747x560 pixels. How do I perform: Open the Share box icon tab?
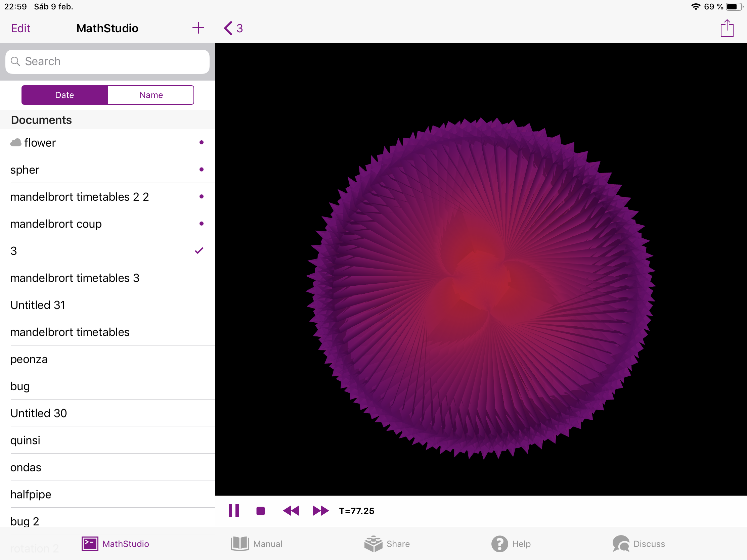pos(373,544)
